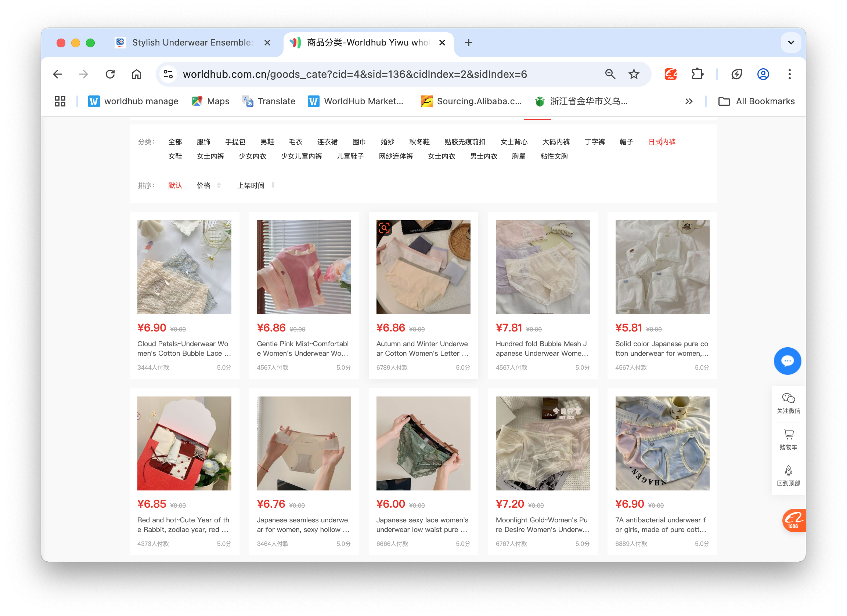Open the Chrome three-dot menu
The image size is (847, 616).
tap(789, 74)
